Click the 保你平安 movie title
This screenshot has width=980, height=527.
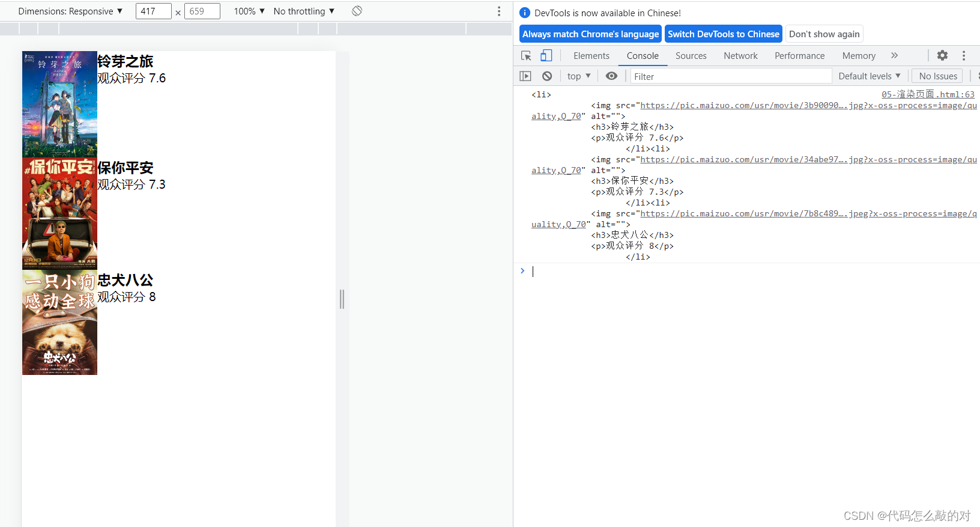(x=126, y=168)
